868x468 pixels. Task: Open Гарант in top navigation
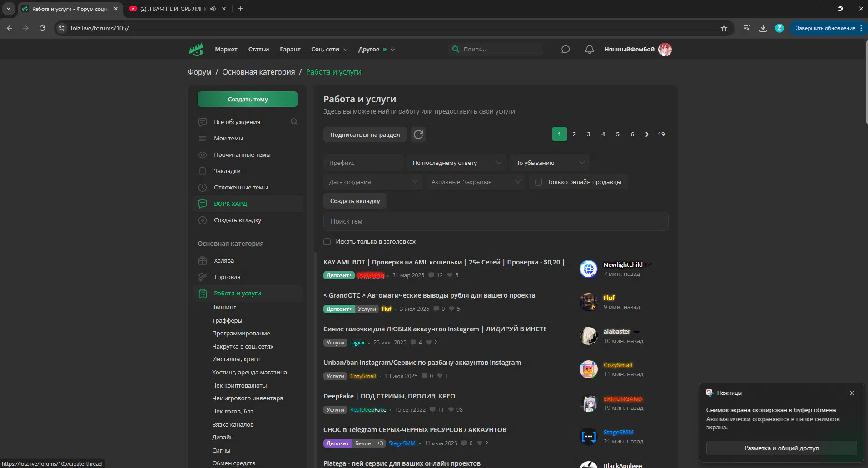click(x=290, y=49)
